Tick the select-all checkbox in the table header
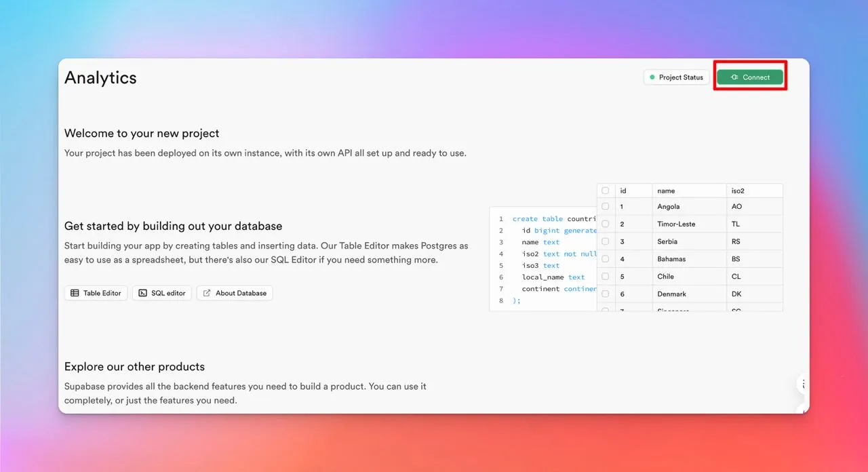This screenshot has height=472, width=868. (x=606, y=191)
